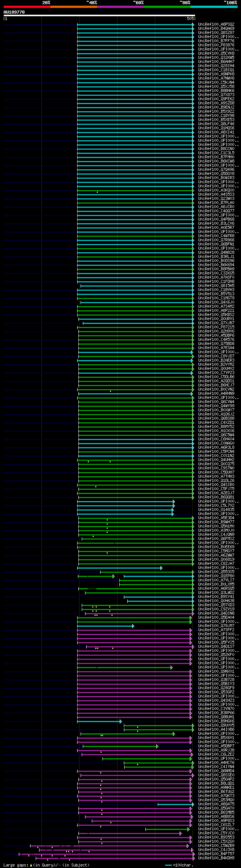Click the label UniRef100_A8XI41
The width and height of the screenshot is (241, 868).
(216, 132)
